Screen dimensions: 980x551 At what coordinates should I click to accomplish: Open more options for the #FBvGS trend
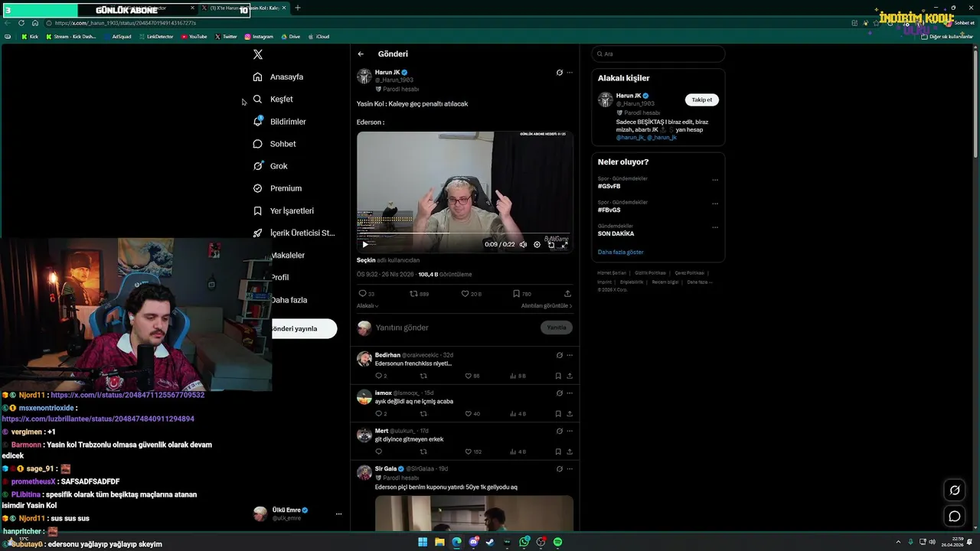click(x=715, y=204)
